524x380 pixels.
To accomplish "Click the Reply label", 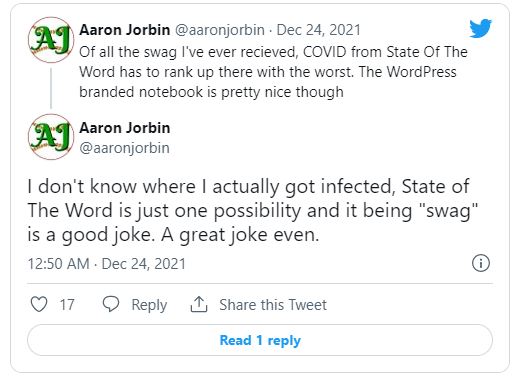I will (x=149, y=305).
